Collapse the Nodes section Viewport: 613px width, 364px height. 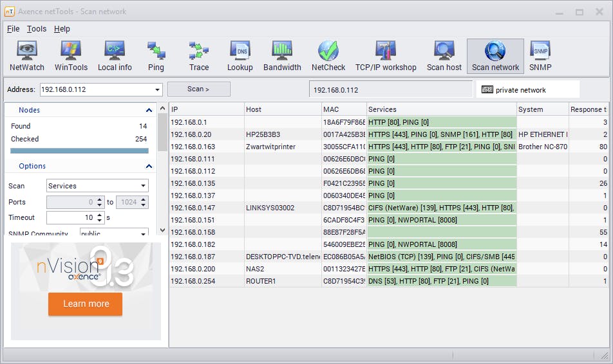point(149,110)
